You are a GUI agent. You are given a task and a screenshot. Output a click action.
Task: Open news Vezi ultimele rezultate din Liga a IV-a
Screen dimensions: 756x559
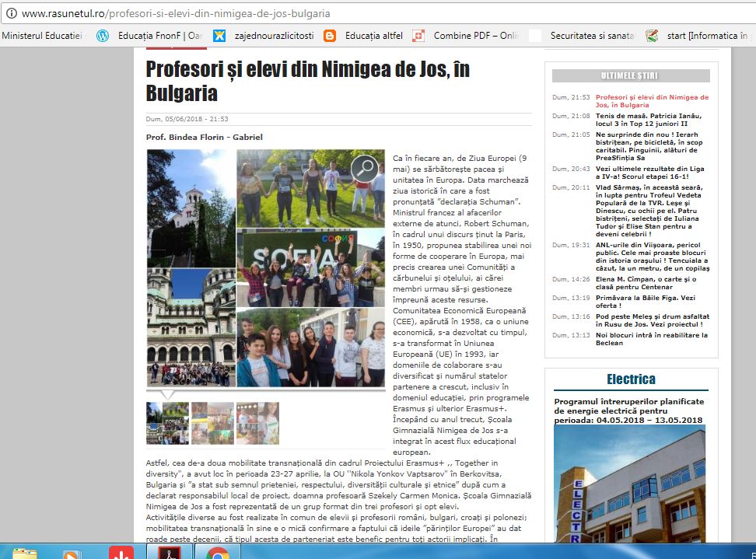[650, 173]
